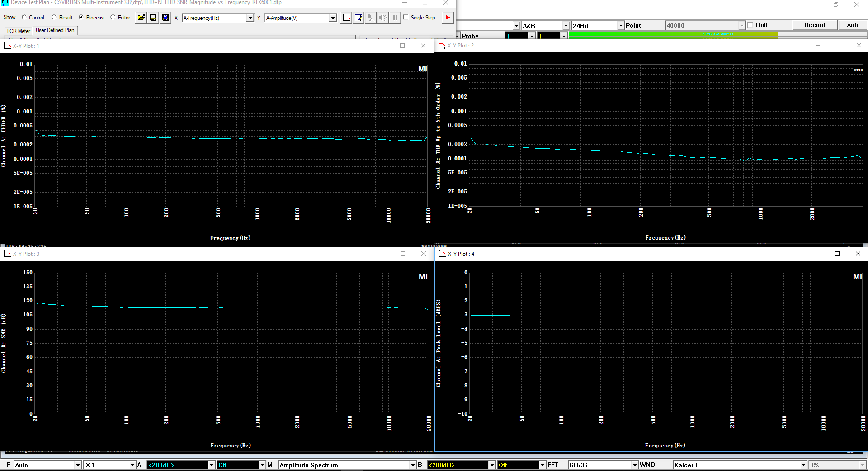Maximize the X-Y Plot 1 window
This screenshot has width=868, height=471.
tap(402, 46)
